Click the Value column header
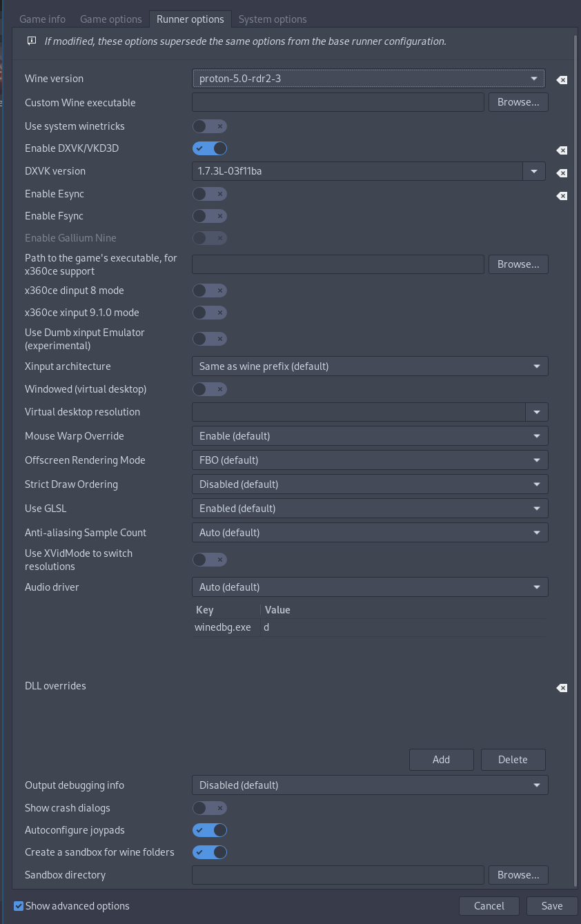The image size is (581, 924). pyautogui.click(x=404, y=610)
